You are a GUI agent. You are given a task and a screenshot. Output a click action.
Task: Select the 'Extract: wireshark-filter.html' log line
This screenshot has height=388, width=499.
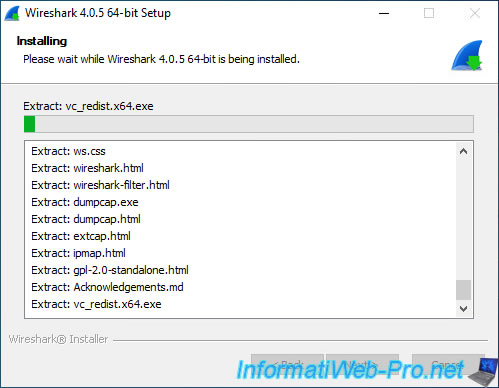(100, 185)
